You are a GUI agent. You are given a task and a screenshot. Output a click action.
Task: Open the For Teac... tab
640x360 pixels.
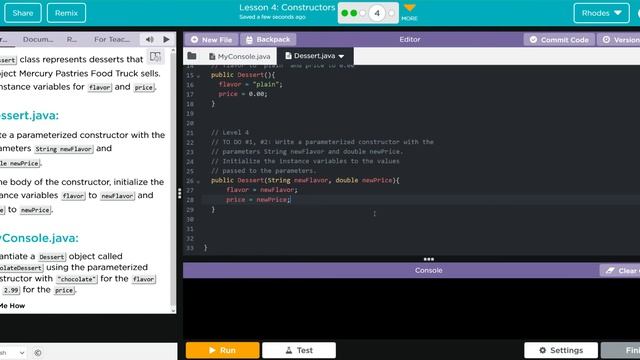click(112, 40)
